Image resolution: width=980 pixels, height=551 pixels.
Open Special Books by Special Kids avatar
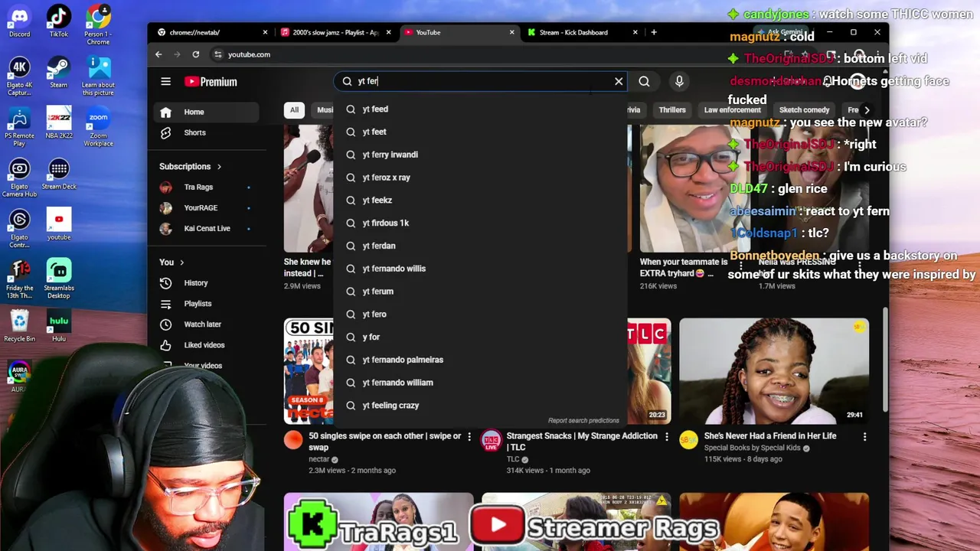point(688,439)
